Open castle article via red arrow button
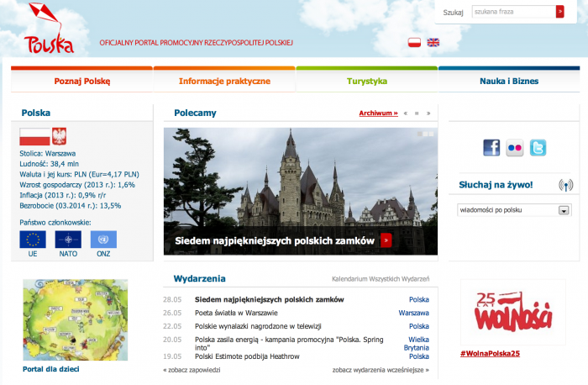 (386, 240)
